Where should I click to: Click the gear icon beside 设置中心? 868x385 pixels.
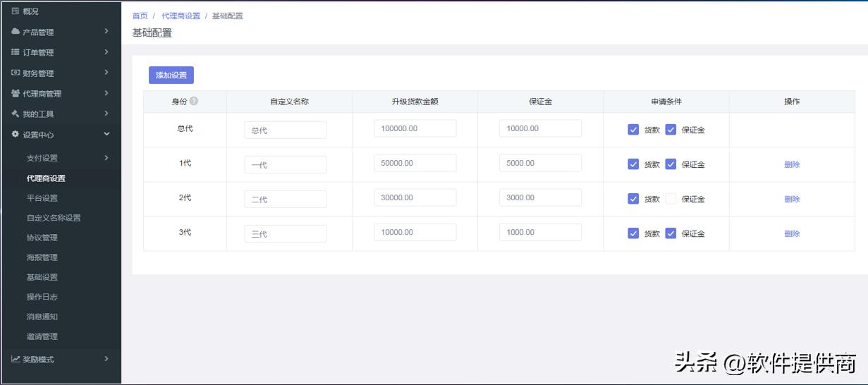(x=16, y=134)
